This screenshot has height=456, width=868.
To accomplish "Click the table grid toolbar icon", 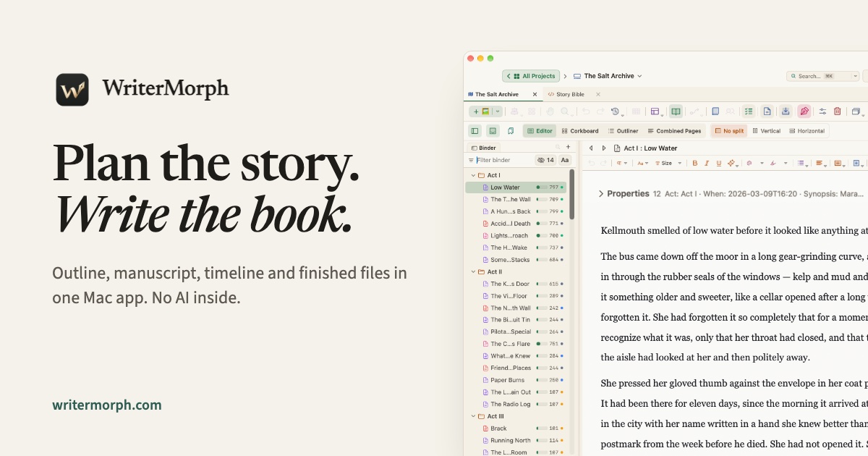I will 636,111.
